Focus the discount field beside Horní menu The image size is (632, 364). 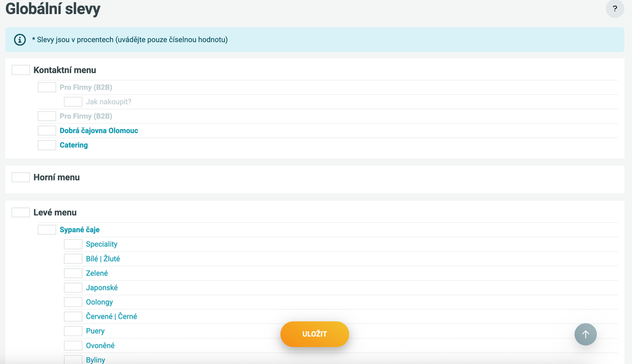pos(21,177)
